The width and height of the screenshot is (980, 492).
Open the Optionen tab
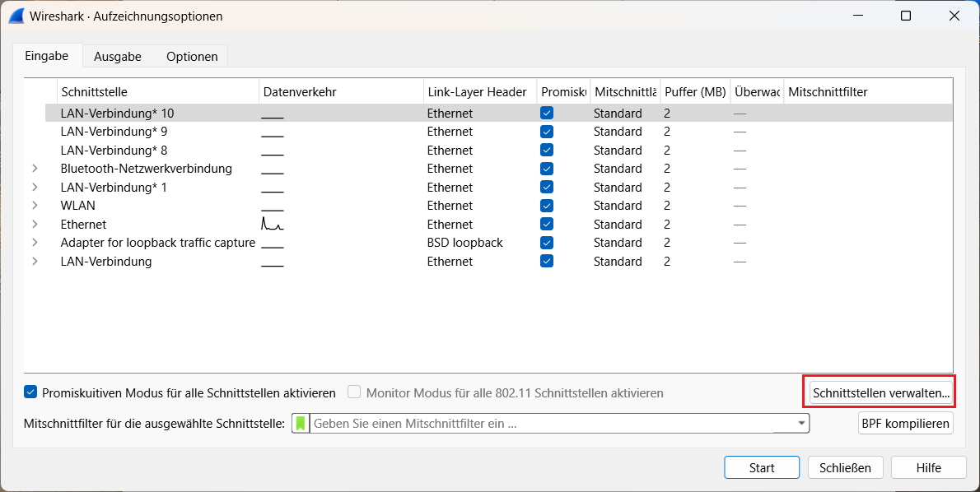click(x=191, y=56)
